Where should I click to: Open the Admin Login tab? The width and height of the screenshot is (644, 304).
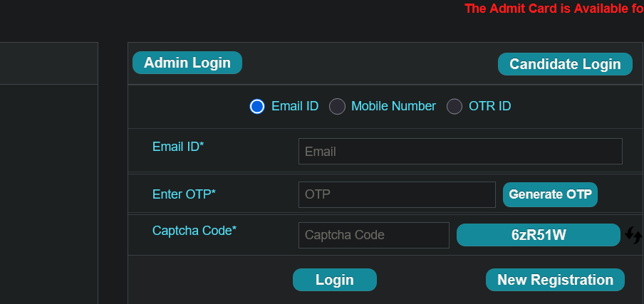coord(187,63)
